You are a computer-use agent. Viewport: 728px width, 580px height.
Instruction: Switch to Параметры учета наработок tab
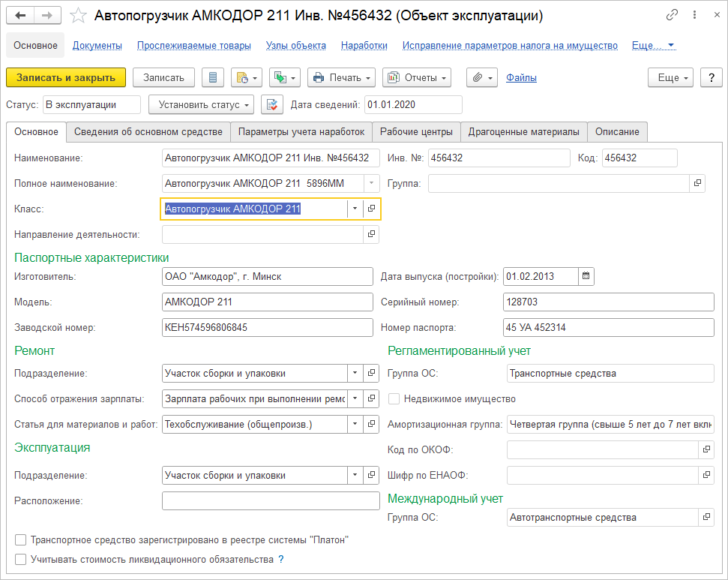301,132
